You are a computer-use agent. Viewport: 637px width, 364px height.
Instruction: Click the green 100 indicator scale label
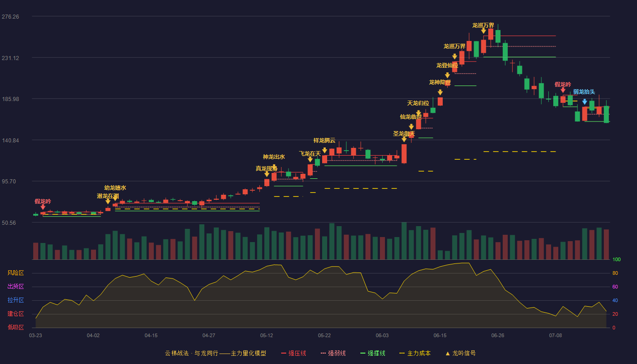pos(617,260)
